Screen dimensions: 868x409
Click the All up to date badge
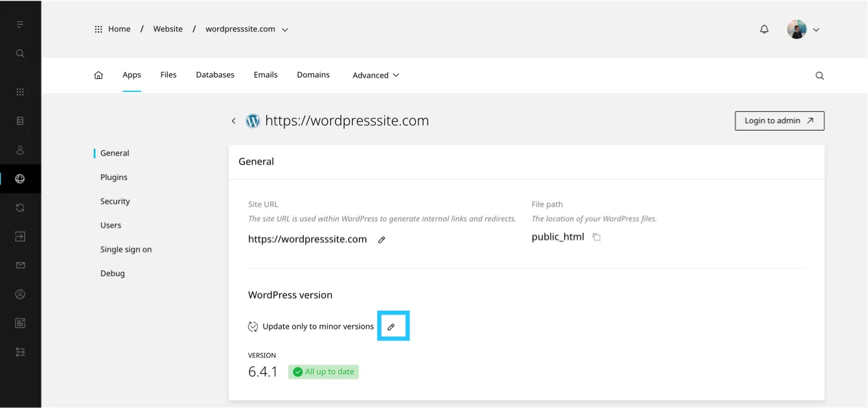click(323, 372)
